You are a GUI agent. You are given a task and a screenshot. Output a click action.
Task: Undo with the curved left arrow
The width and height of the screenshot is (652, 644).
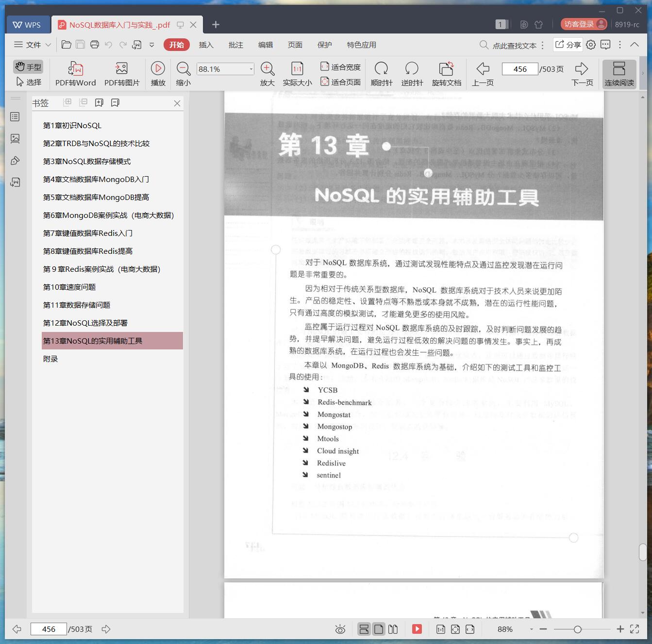(109, 45)
